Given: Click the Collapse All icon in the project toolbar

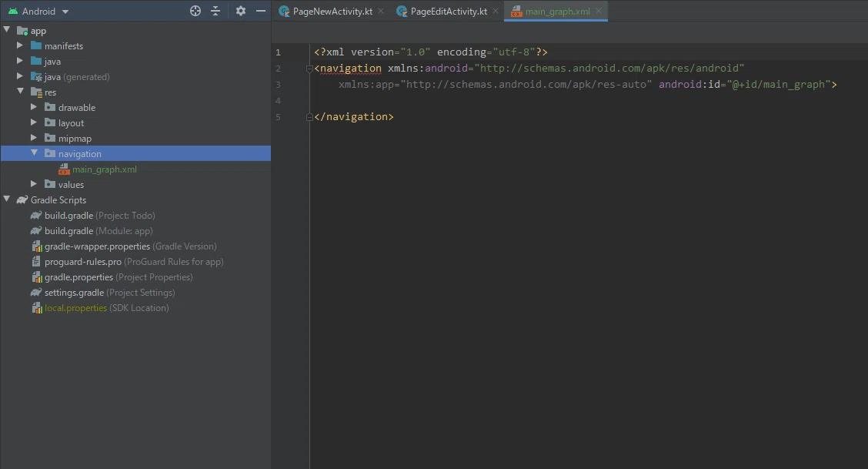Looking at the screenshot, I should click(216, 11).
